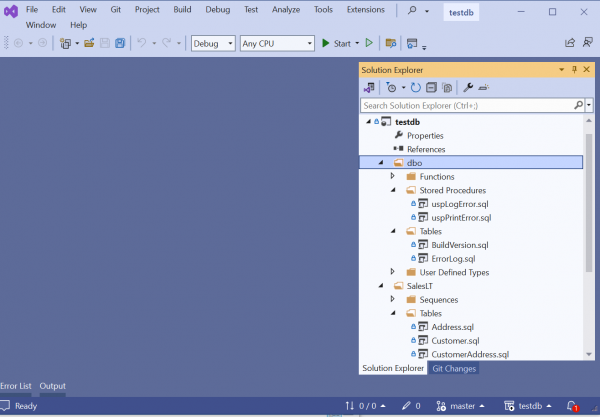Viewport: 600px width, 417px height.
Task: Click the Navigate Backward arrow icon
Action: pos(18,43)
